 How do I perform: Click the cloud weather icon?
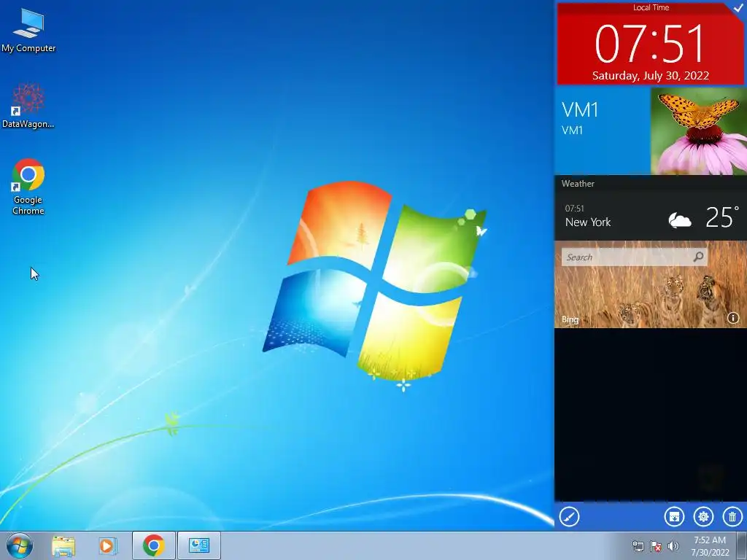click(680, 220)
